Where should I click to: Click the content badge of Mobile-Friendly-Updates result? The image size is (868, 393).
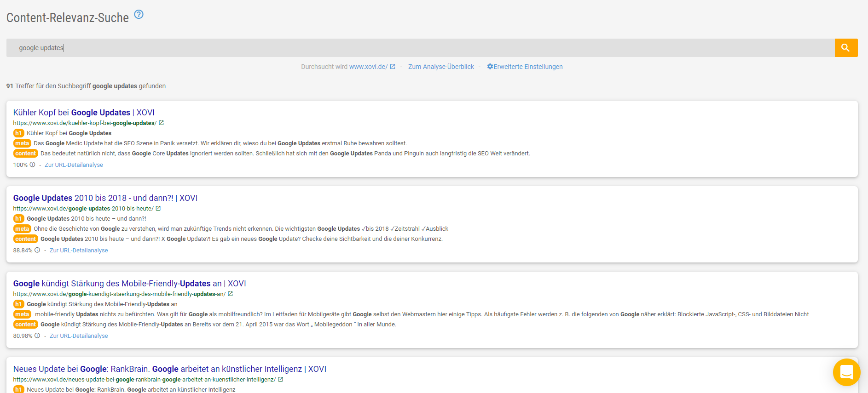(x=25, y=325)
